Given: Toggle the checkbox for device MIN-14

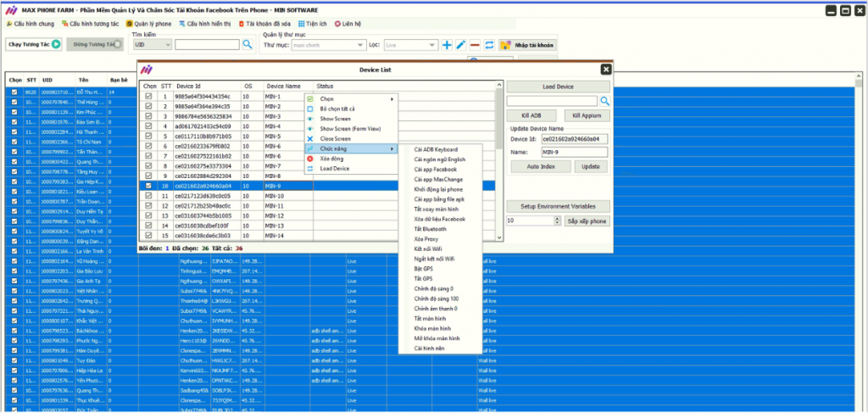Looking at the screenshot, I should pos(148,235).
